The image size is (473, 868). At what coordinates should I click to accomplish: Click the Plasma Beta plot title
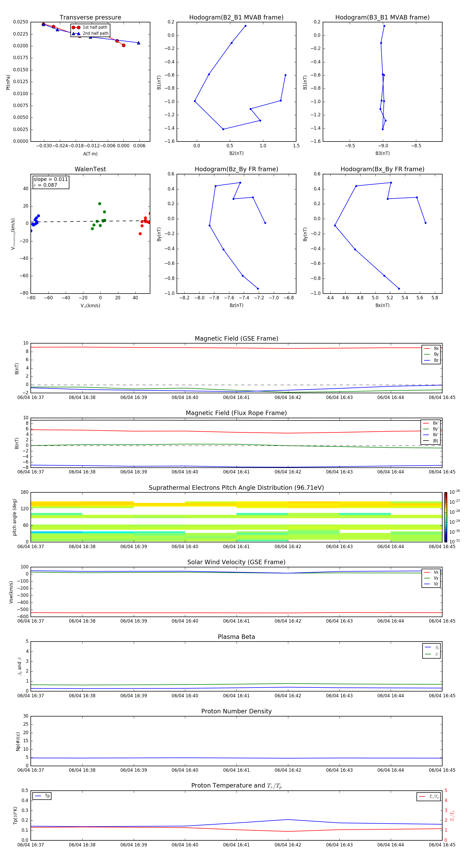click(236, 637)
